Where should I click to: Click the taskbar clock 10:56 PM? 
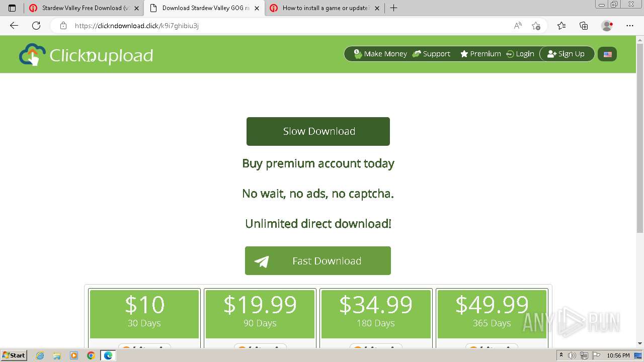coord(618,355)
